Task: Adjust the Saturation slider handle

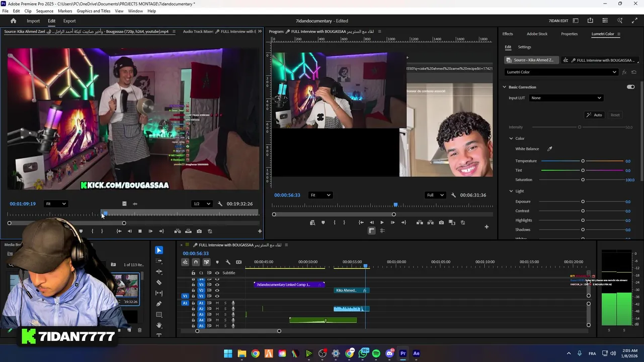Action: (583, 179)
